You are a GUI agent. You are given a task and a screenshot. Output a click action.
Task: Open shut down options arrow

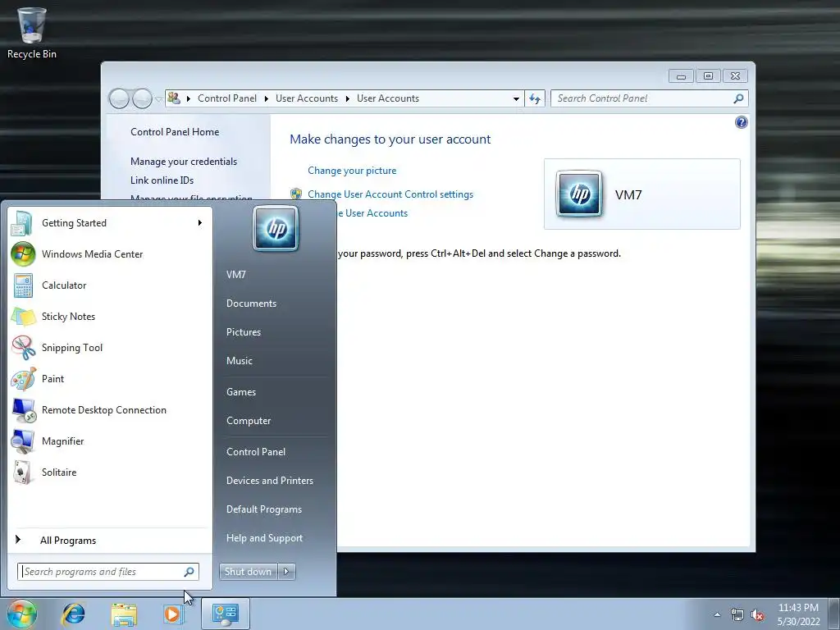pyautogui.click(x=286, y=572)
